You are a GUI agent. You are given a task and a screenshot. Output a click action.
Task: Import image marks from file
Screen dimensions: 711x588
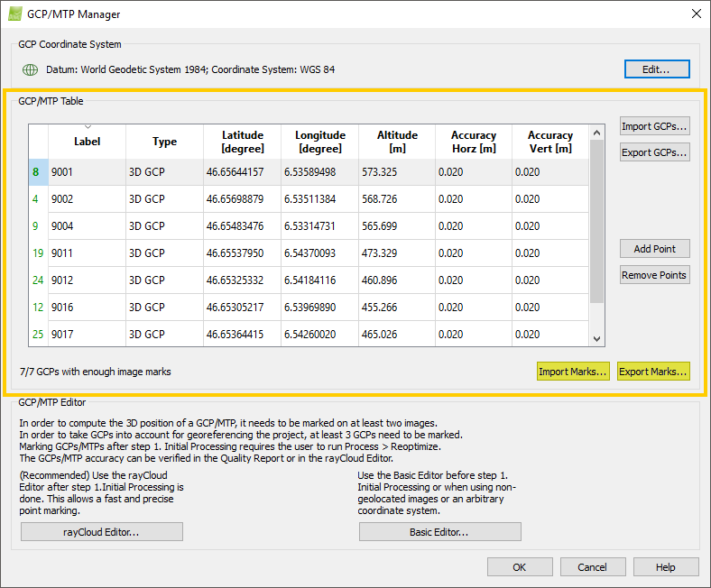pos(572,371)
